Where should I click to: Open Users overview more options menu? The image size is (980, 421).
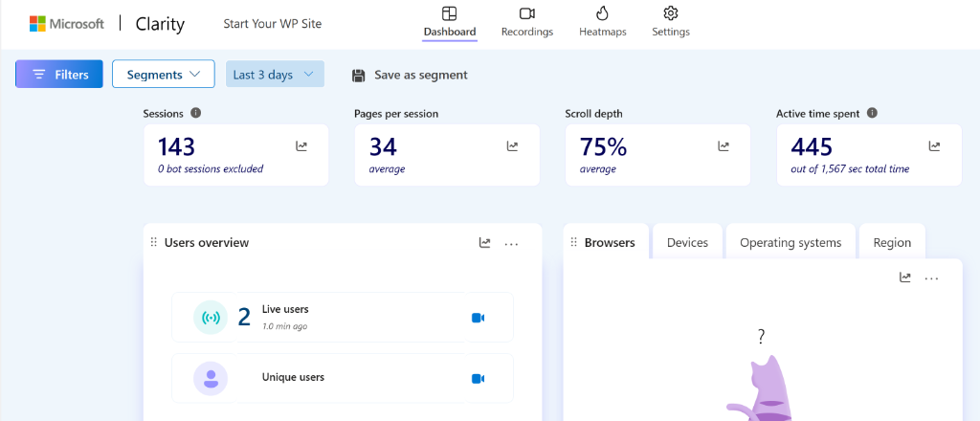[x=511, y=244]
